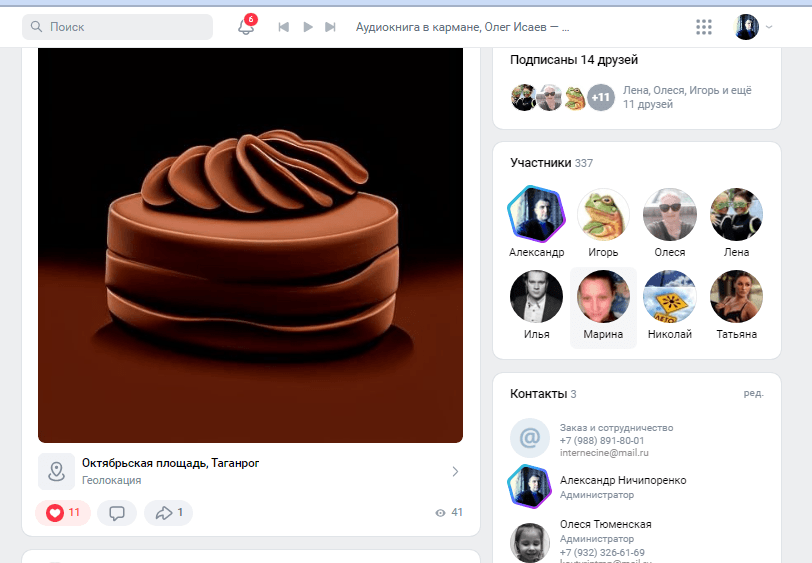Open internecine@mail.ru email link
Viewport: 812px width, 563px height.
604,453
